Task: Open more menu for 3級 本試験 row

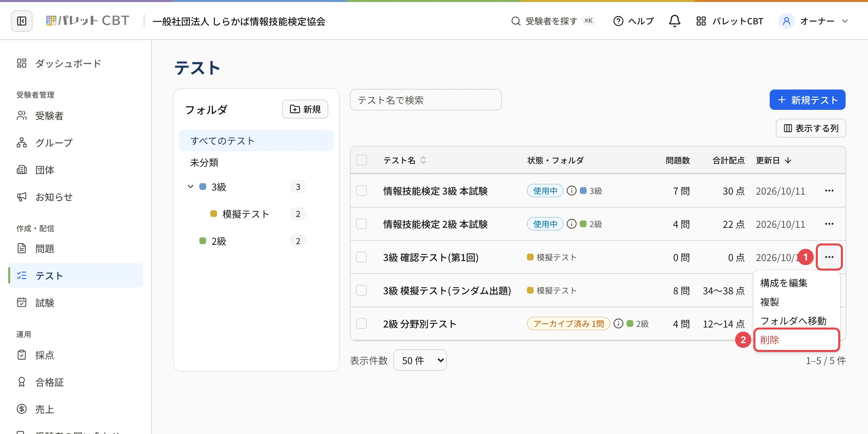Action: click(x=829, y=191)
